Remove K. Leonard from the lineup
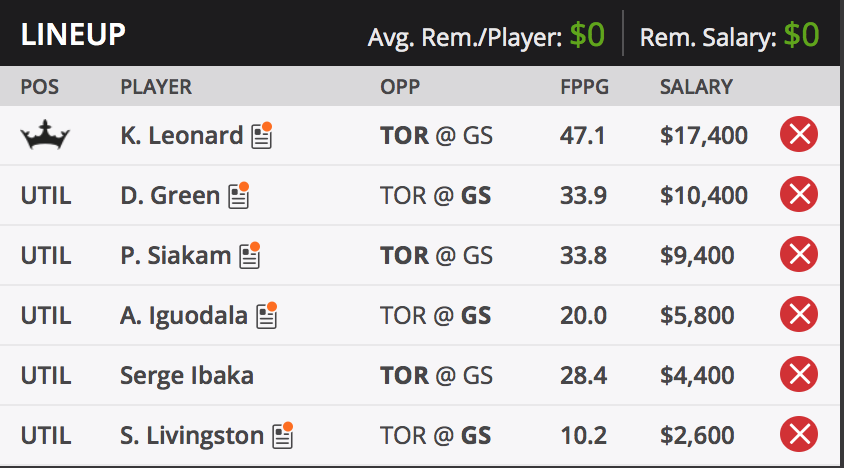Viewport: 844px width, 468px height. [x=799, y=135]
